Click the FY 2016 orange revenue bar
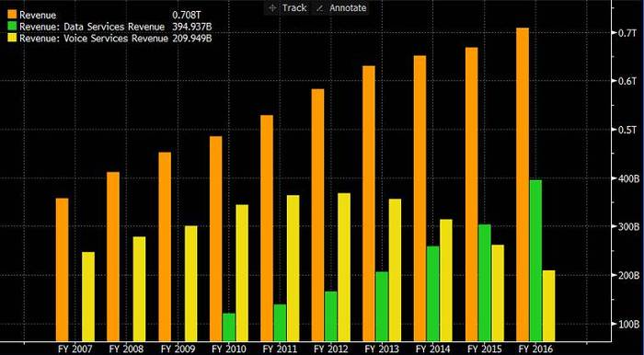Image resolution: width=644 pixels, height=355 pixels. pos(523,184)
